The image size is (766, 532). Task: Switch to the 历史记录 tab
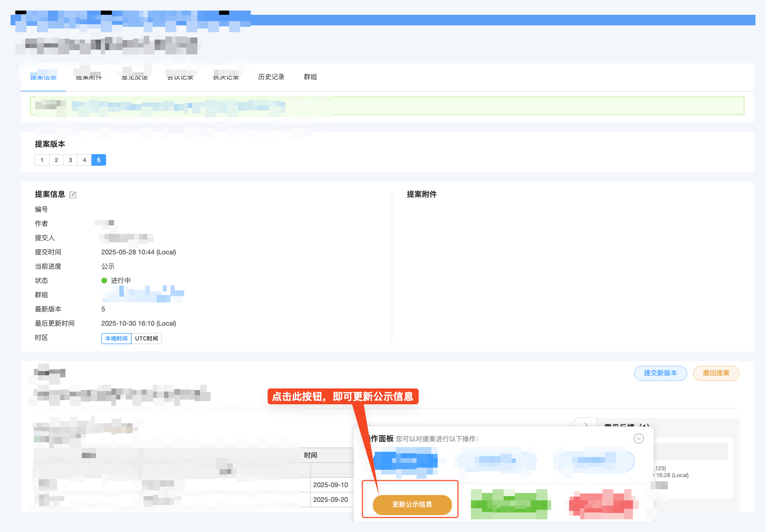271,77
